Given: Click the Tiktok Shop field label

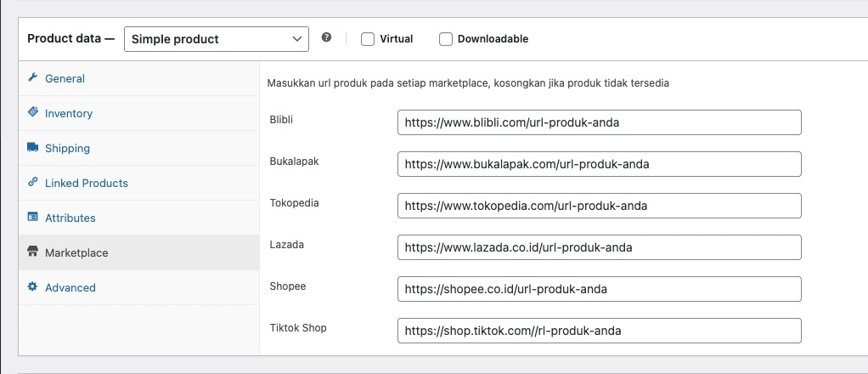Looking at the screenshot, I should click(x=298, y=327).
